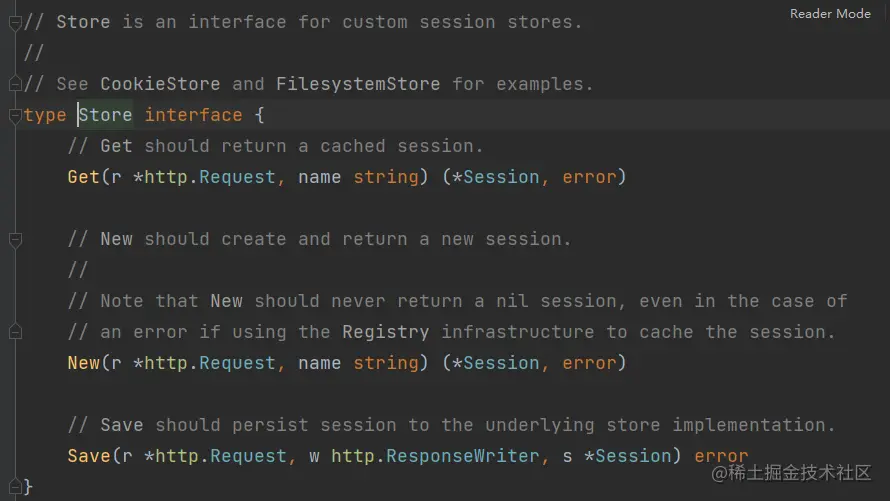890x501 pixels.
Task: Click the 'New' method name in signature
Action: pos(83,363)
